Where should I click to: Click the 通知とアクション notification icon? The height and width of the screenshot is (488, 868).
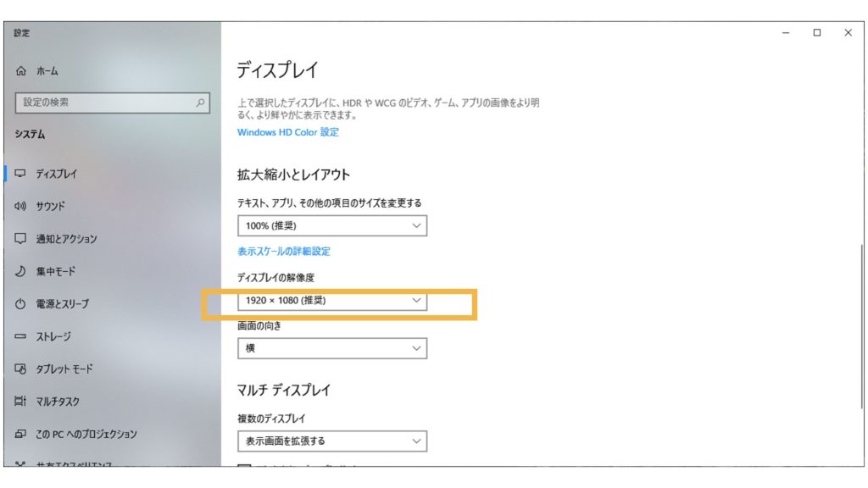point(21,239)
